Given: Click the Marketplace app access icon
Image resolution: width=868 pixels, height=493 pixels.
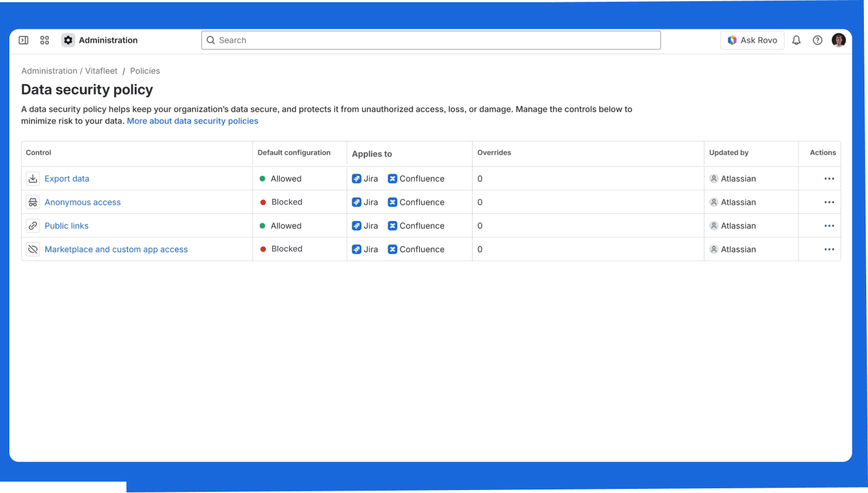Looking at the screenshot, I should (x=33, y=249).
